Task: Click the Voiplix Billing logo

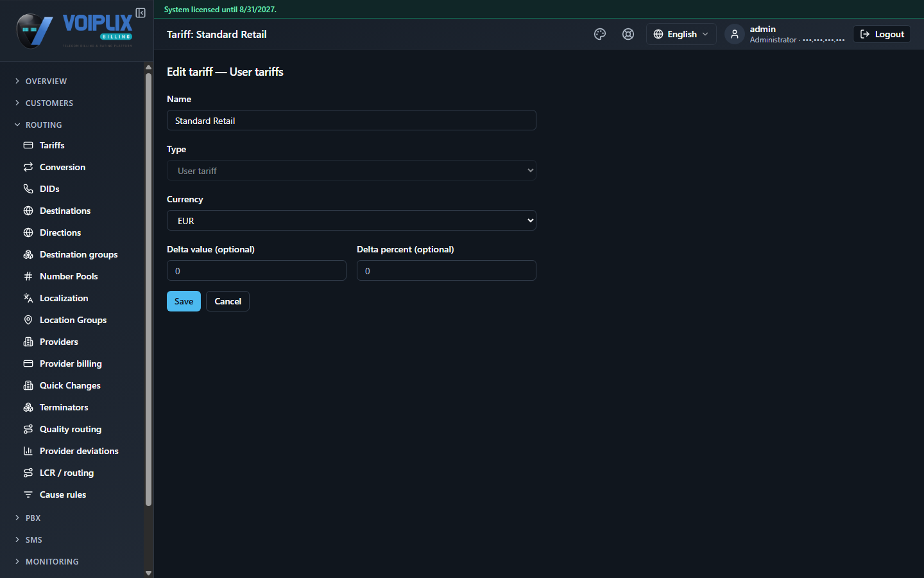Action: coord(74,31)
